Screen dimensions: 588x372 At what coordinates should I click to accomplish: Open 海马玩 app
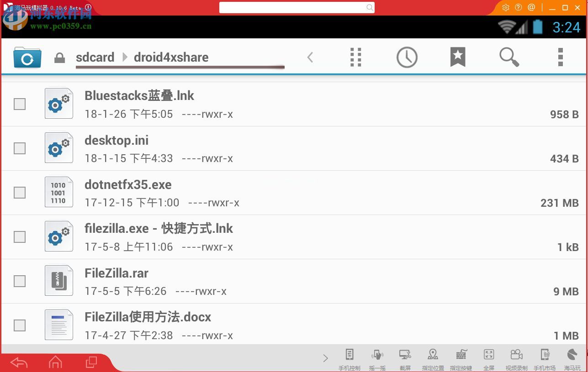(572, 360)
